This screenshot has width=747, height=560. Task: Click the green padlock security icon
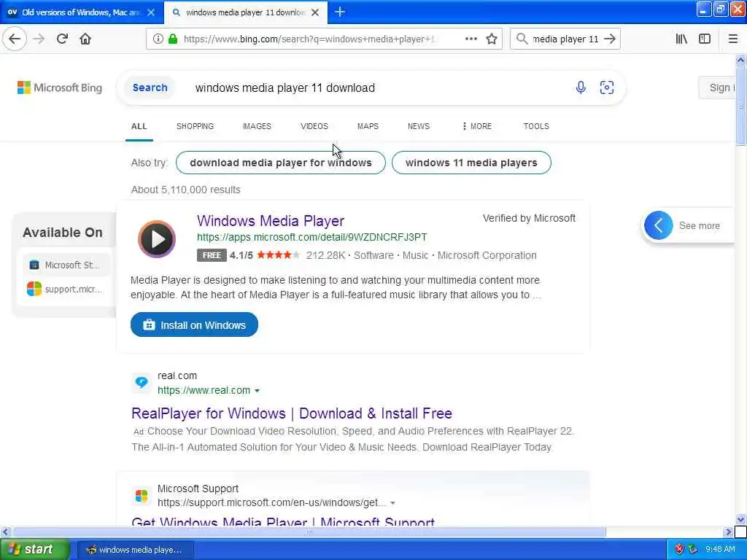(x=173, y=39)
